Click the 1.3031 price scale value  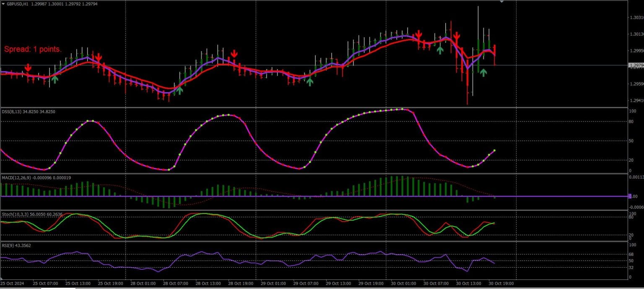pyautogui.click(x=637, y=18)
